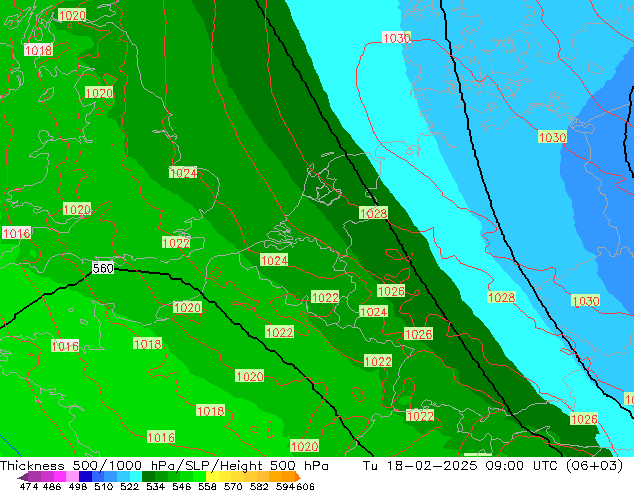This screenshot has height=490, width=634.
Task: Pick the darkest green legend swatch
Action: (x=149, y=477)
